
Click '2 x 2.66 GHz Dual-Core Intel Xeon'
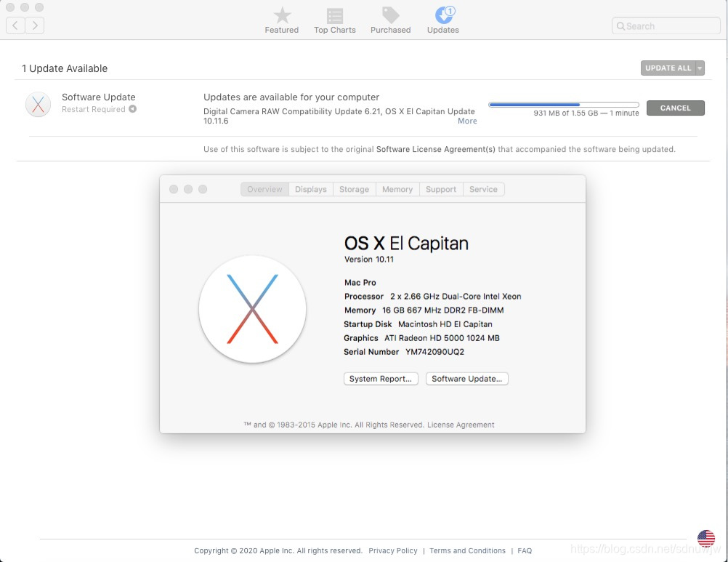pos(456,296)
